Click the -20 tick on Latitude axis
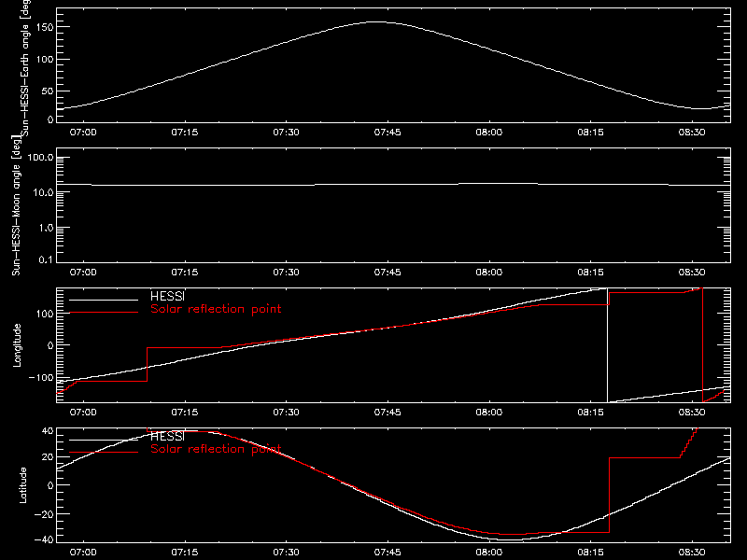This screenshot has width=747, height=560. pos(44,514)
